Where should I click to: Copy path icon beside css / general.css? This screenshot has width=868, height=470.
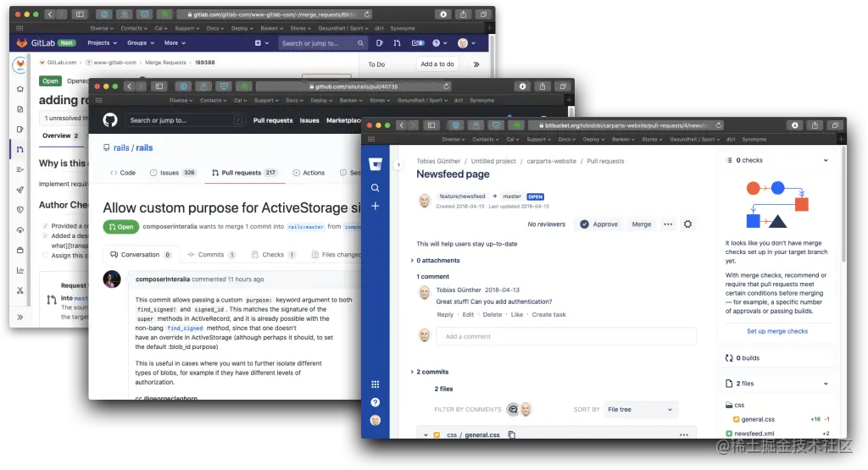click(x=511, y=434)
